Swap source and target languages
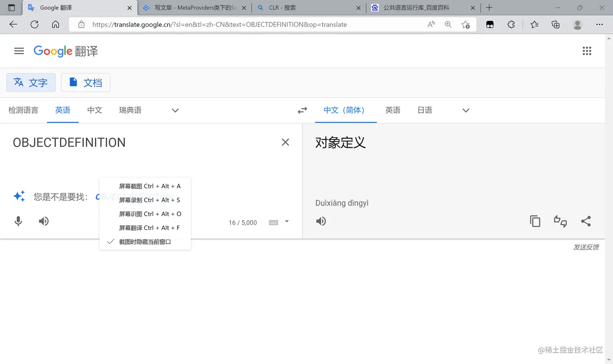 tap(302, 110)
